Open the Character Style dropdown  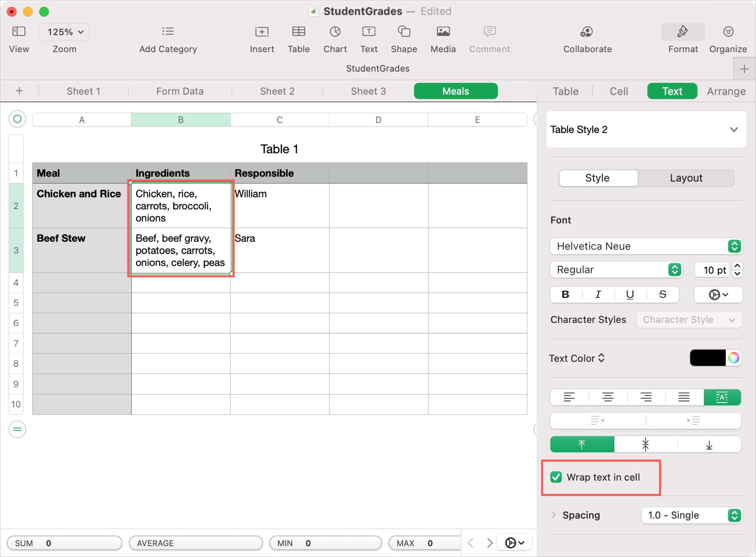pos(689,320)
